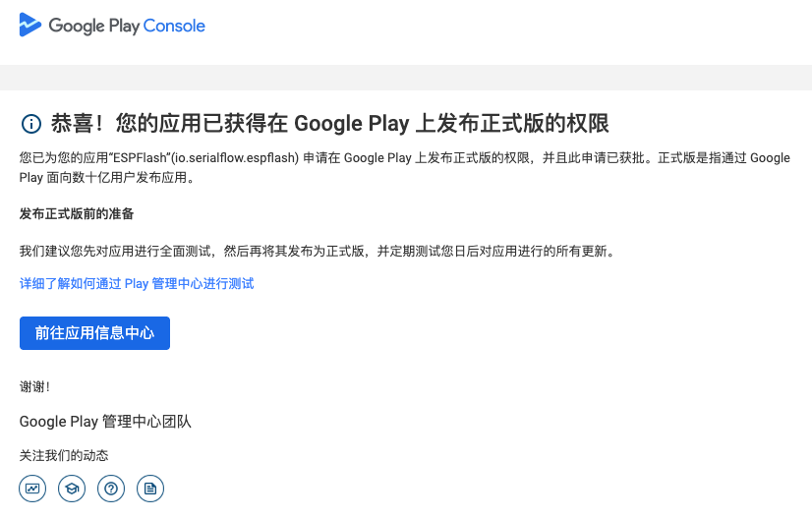Viewport: 812px width, 519px height.
Task: Follow the 详细了解如何通过 Play 管理中心进行测试 link
Action: [137, 283]
